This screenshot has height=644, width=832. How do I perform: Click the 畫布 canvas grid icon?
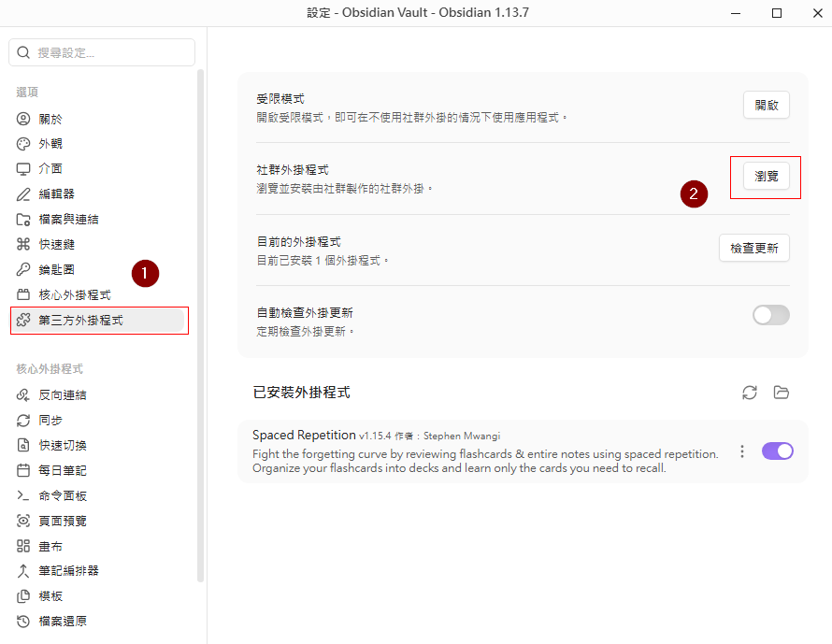click(x=23, y=546)
